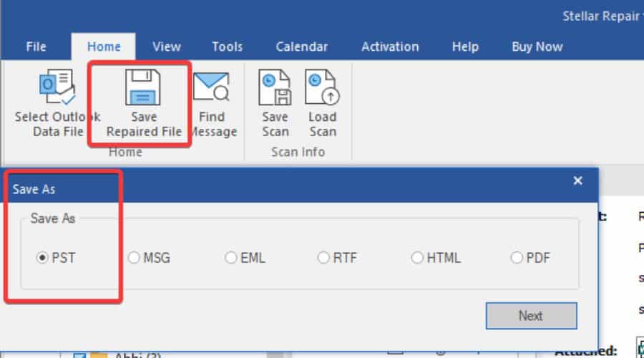Select the HTML radio option
The height and width of the screenshot is (358, 644).
click(417, 258)
